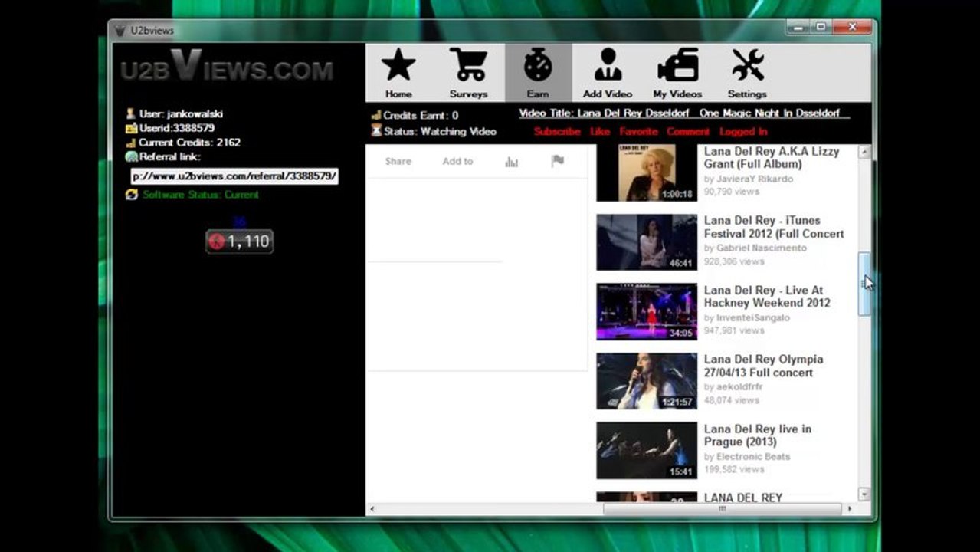This screenshot has height=552, width=980.
Task: Open Lana Del Rey live in Prague thumbnail
Action: (x=647, y=451)
